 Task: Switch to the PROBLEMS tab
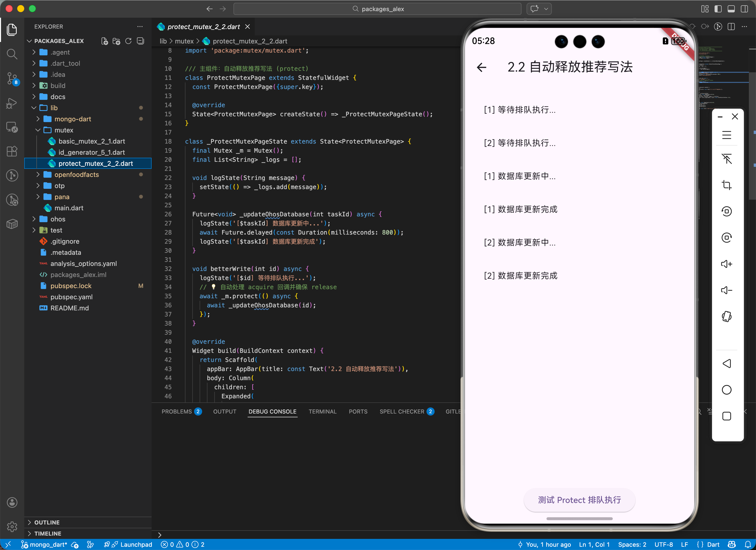pyautogui.click(x=177, y=411)
